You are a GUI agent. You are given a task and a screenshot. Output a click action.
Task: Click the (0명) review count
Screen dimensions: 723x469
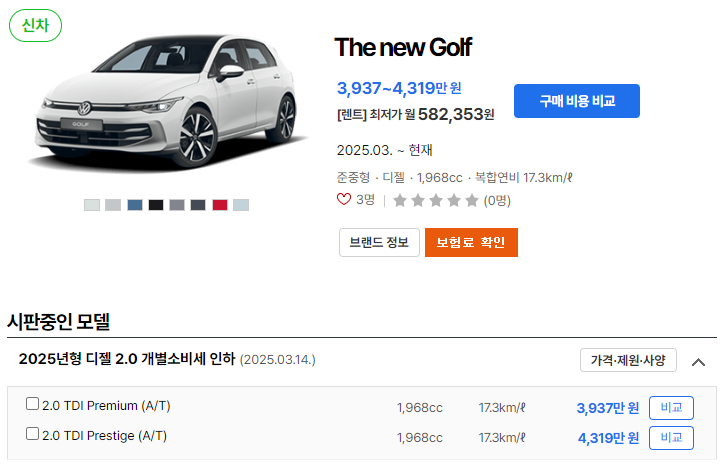click(497, 201)
